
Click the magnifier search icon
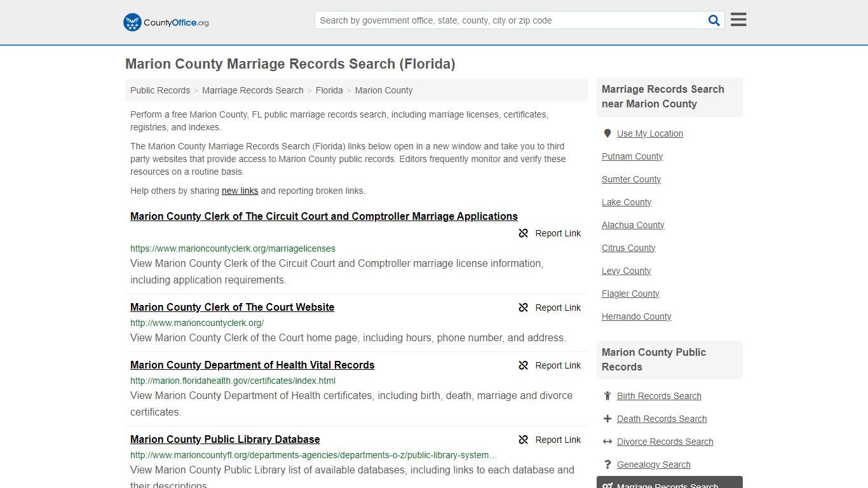714,20
